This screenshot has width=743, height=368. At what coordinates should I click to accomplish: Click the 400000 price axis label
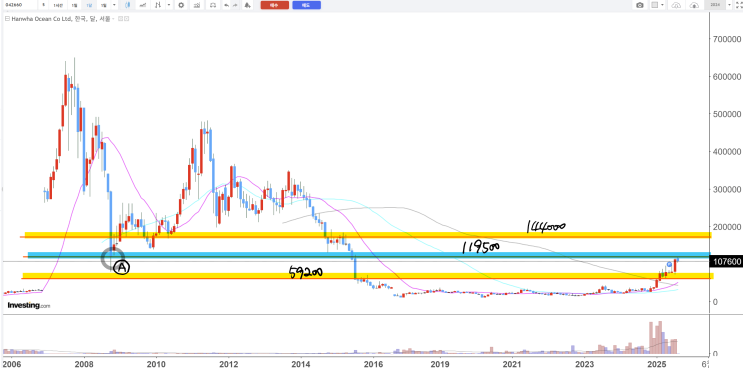click(x=726, y=152)
